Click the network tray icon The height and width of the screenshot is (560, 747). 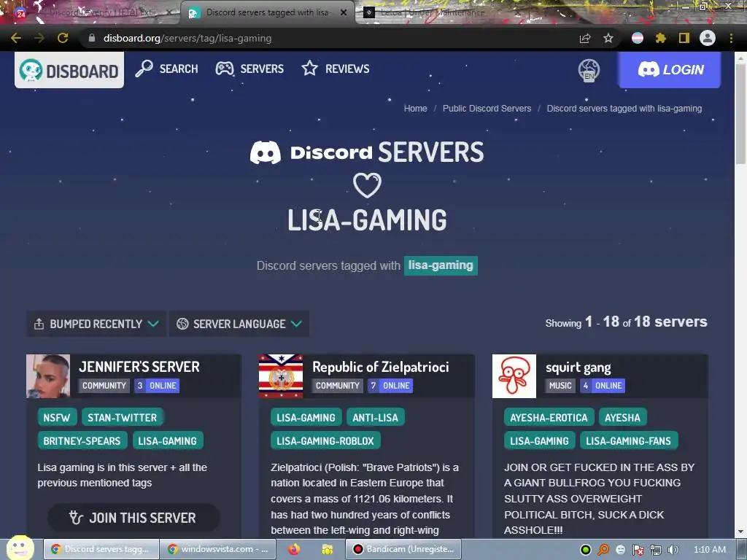coord(656,550)
